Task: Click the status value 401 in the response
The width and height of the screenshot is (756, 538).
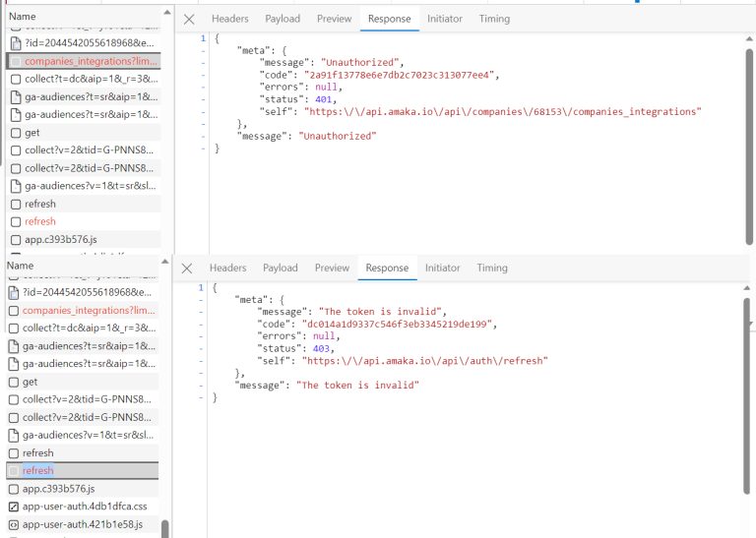Action: (x=323, y=99)
